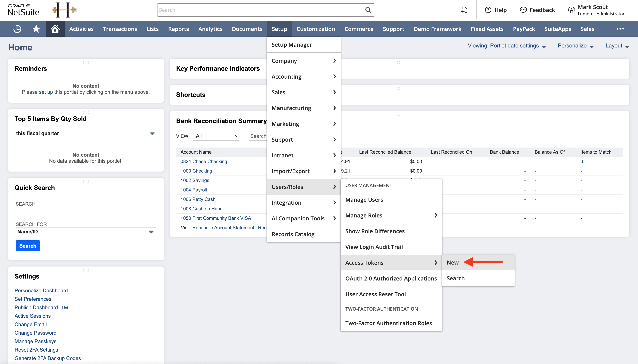Open the Setup Manager menu entry

[303, 45]
